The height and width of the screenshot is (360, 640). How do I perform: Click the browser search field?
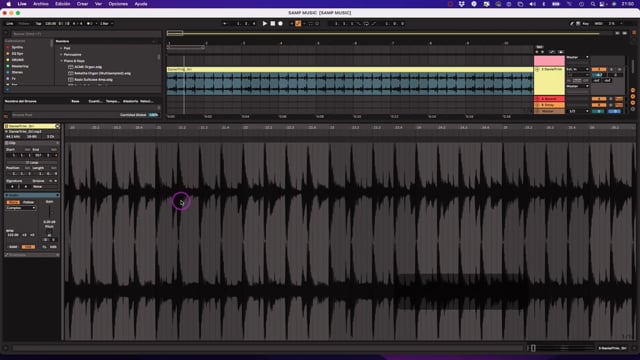click(x=86, y=34)
